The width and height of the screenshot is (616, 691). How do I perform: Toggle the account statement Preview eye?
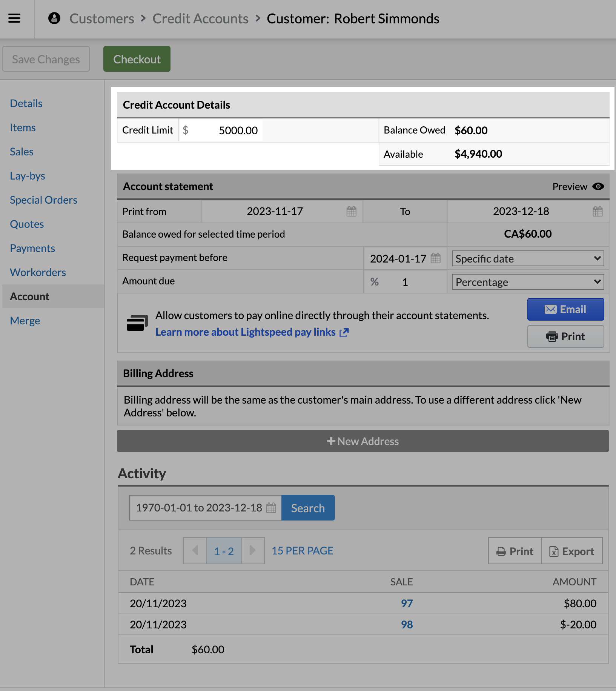point(599,186)
